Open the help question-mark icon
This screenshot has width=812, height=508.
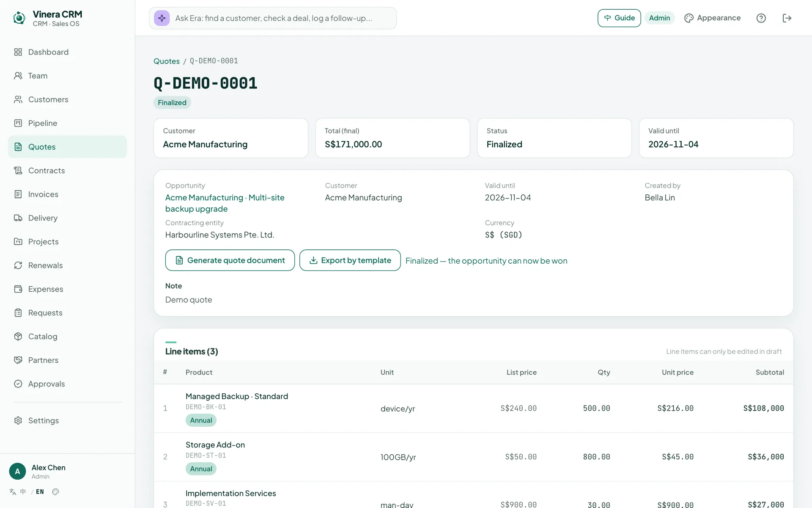click(x=761, y=18)
